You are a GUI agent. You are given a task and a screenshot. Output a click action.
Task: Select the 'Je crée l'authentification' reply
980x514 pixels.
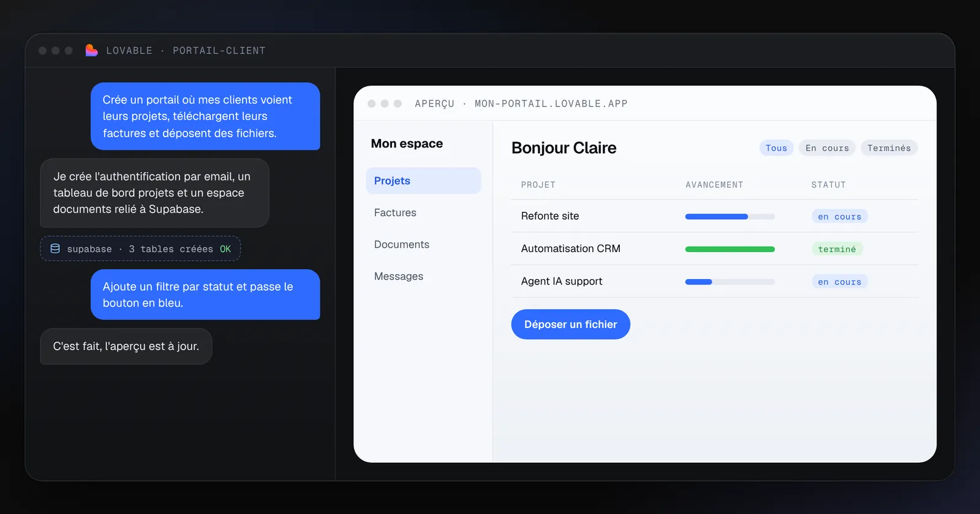154,193
